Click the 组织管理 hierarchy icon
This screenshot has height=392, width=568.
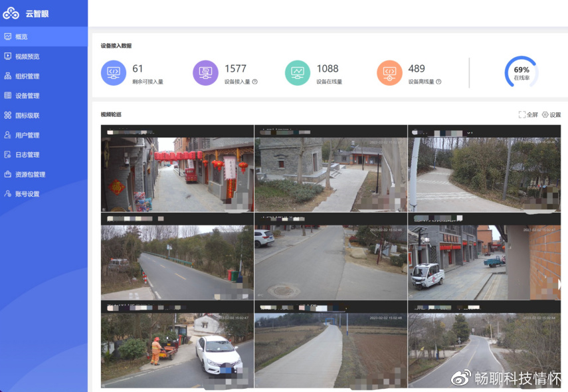(x=7, y=76)
